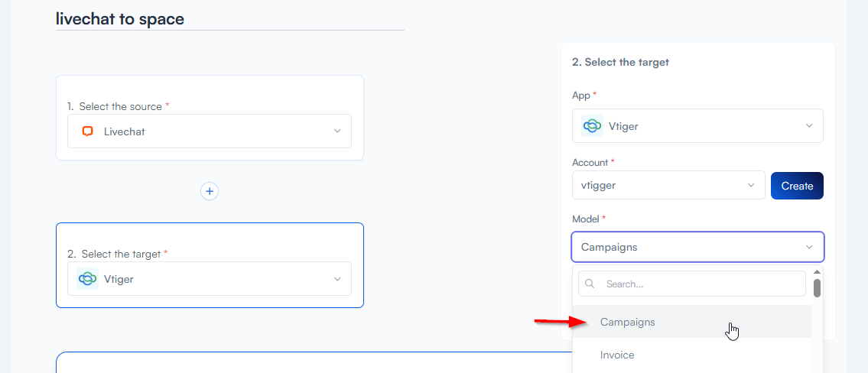Click the chevron on the Livechat source selector
The width and height of the screenshot is (868, 373).
337,131
